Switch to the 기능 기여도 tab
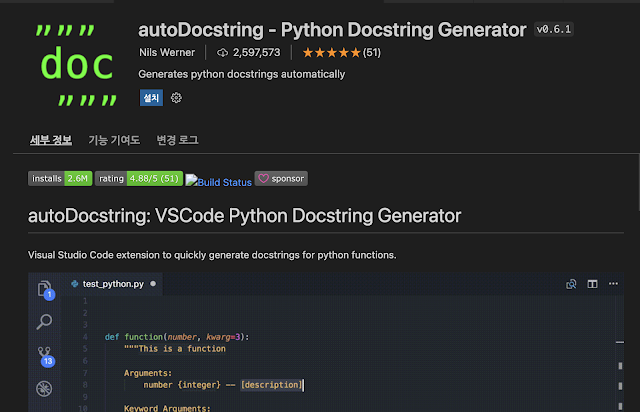640x412 pixels. coord(114,140)
